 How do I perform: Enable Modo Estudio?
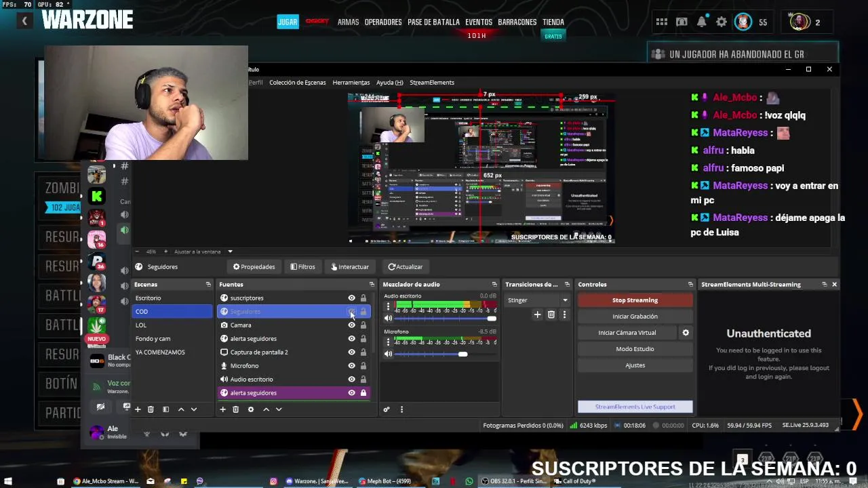pos(635,349)
